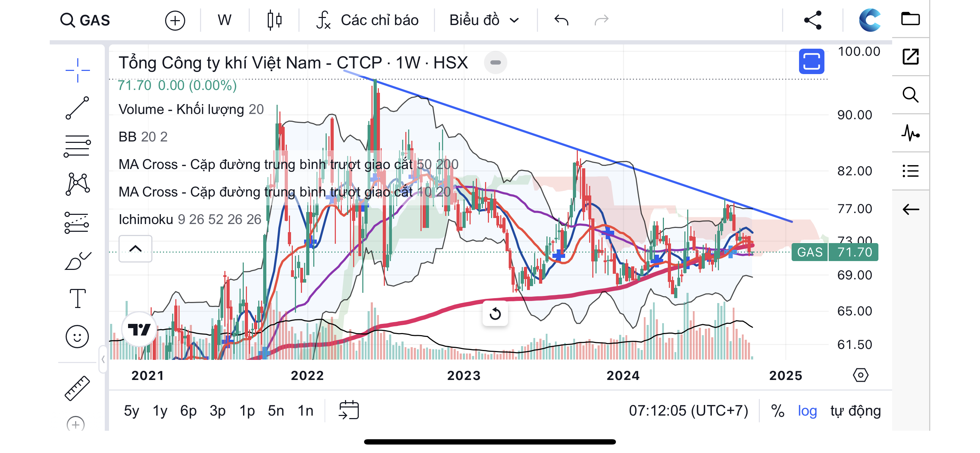Open chart settings hexagon gear icon
980x453 pixels.
(860, 375)
